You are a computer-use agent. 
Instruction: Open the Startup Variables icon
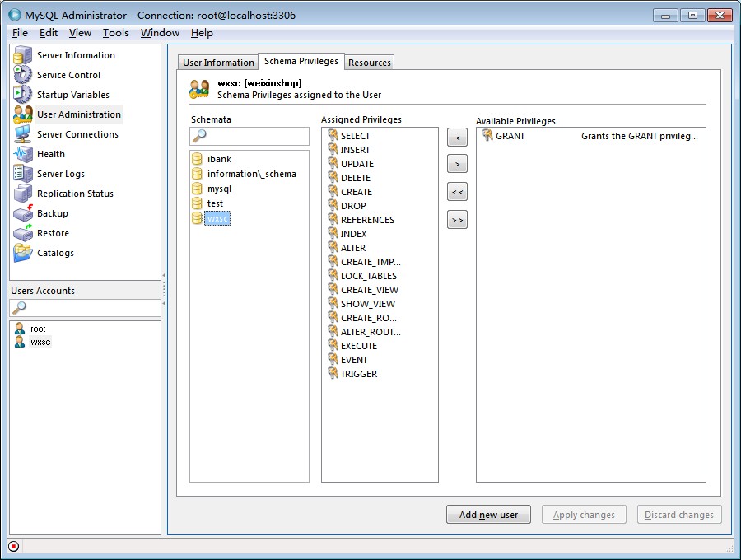tap(22, 95)
